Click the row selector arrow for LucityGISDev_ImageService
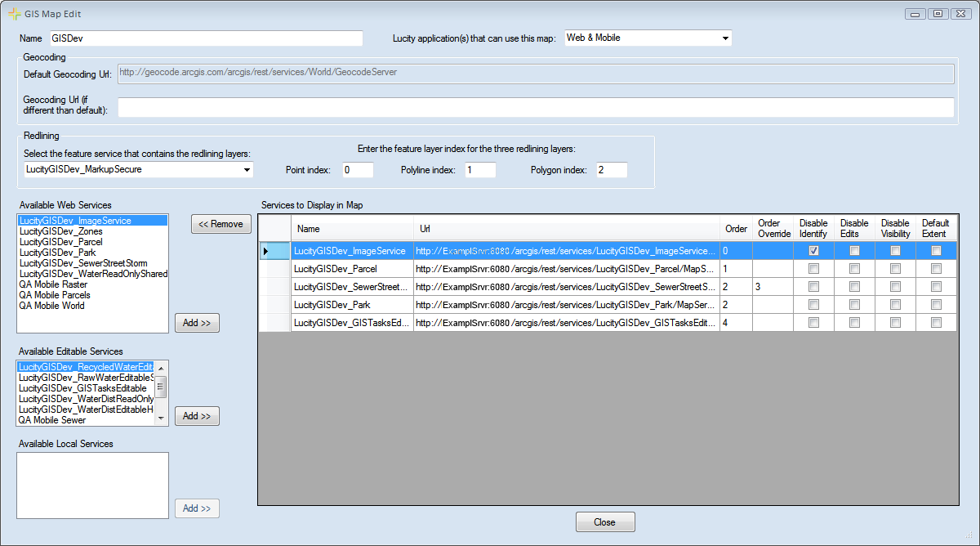 coord(274,250)
